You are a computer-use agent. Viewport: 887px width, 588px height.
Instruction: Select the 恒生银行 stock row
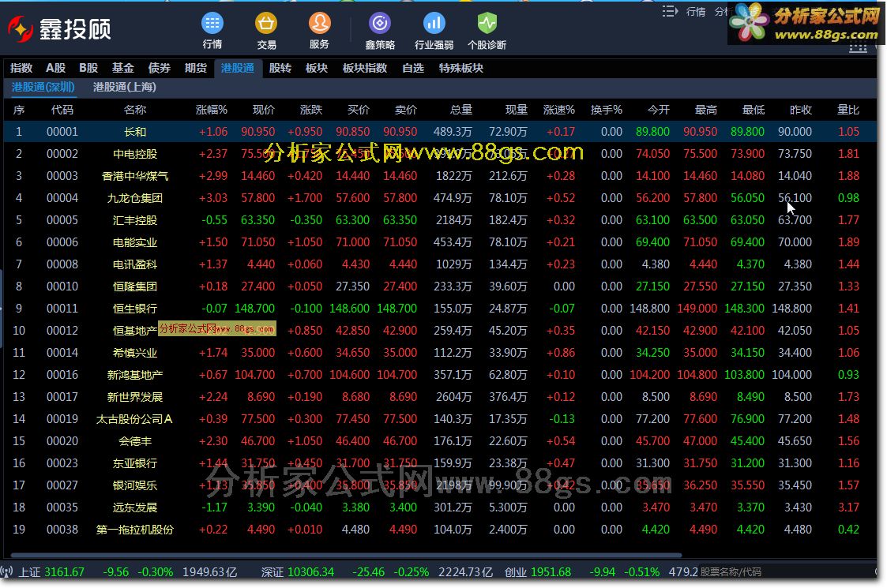pyautogui.click(x=440, y=308)
